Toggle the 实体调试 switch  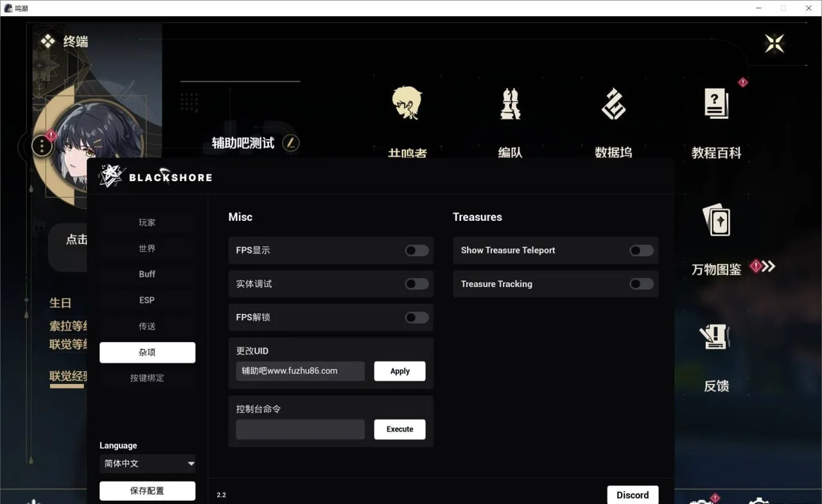tap(417, 284)
